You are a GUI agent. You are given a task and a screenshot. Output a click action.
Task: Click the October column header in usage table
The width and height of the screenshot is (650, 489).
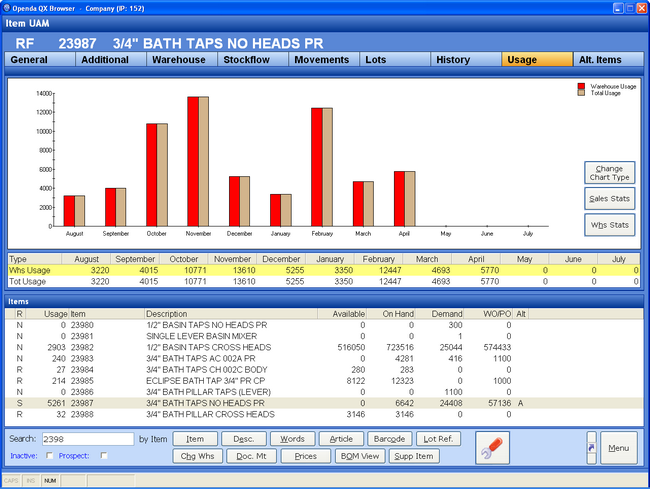click(x=183, y=259)
